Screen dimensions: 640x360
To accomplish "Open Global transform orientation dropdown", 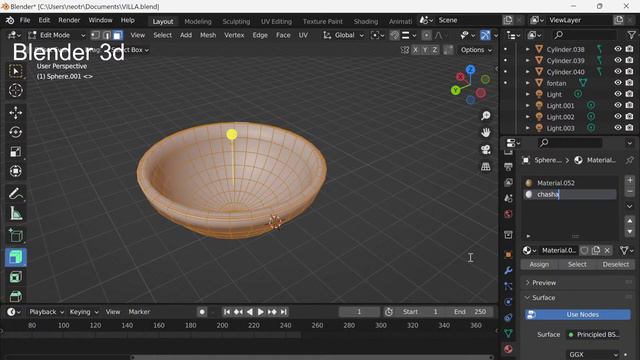I will [343, 35].
